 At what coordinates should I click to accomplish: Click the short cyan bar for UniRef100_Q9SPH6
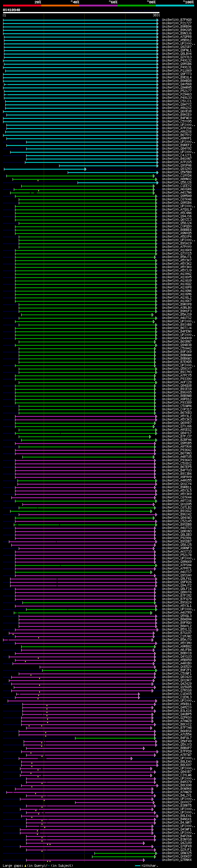tap(108, 165)
